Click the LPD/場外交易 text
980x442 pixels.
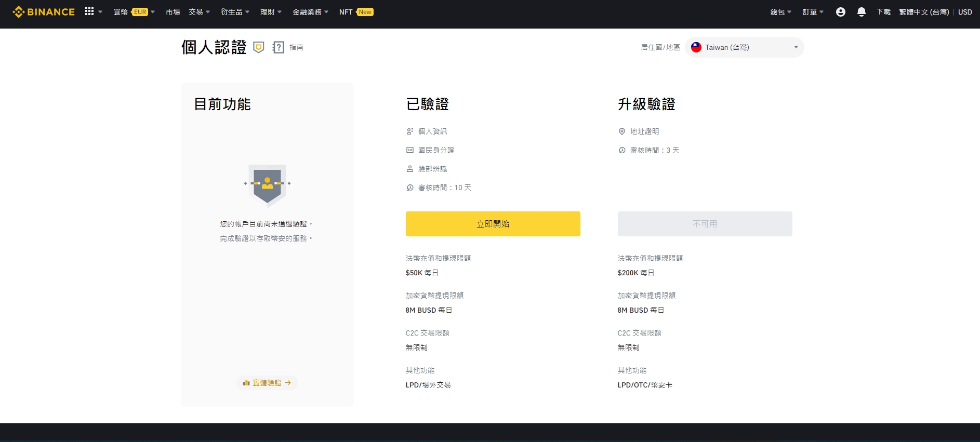pos(428,385)
